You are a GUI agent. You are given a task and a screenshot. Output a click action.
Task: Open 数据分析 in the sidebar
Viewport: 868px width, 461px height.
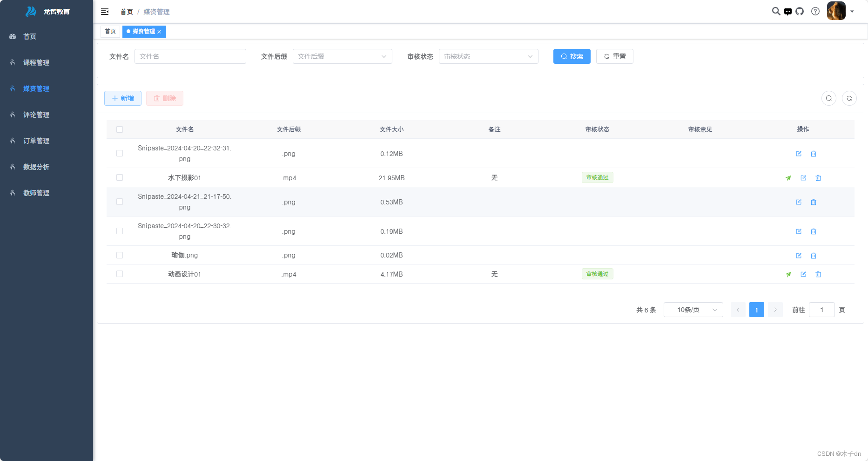(x=47, y=167)
